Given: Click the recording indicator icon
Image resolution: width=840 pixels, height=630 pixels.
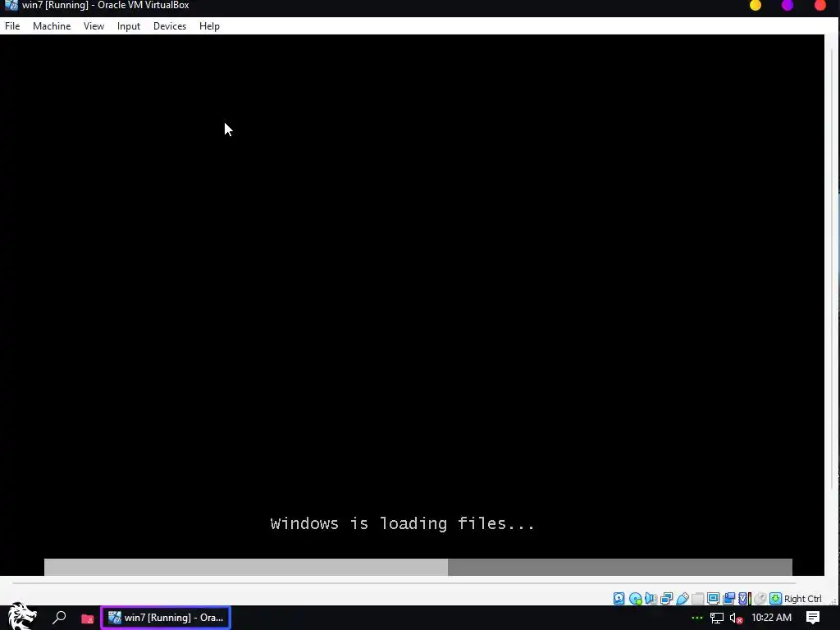Looking at the screenshot, I should point(728,598).
